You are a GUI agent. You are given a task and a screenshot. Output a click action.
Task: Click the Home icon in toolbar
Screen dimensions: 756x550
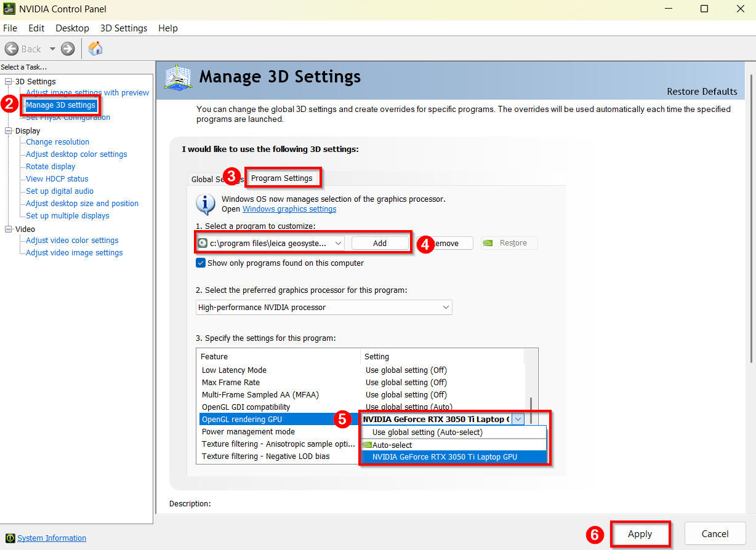click(95, 49)
